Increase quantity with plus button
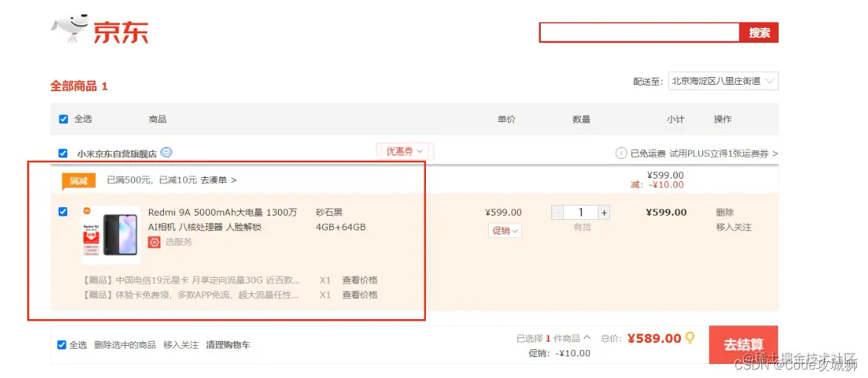 604,212
